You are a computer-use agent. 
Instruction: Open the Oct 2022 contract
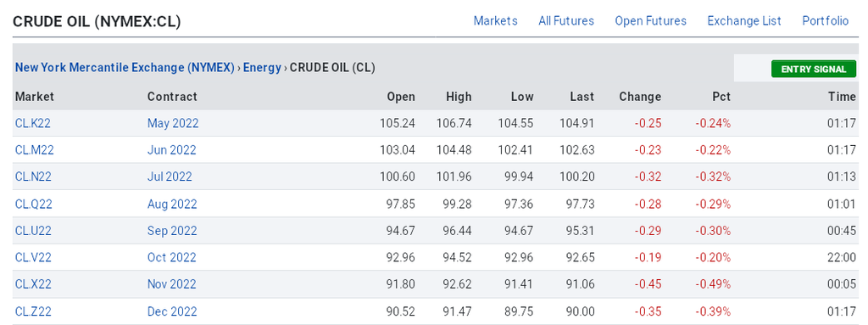(171, 258)
